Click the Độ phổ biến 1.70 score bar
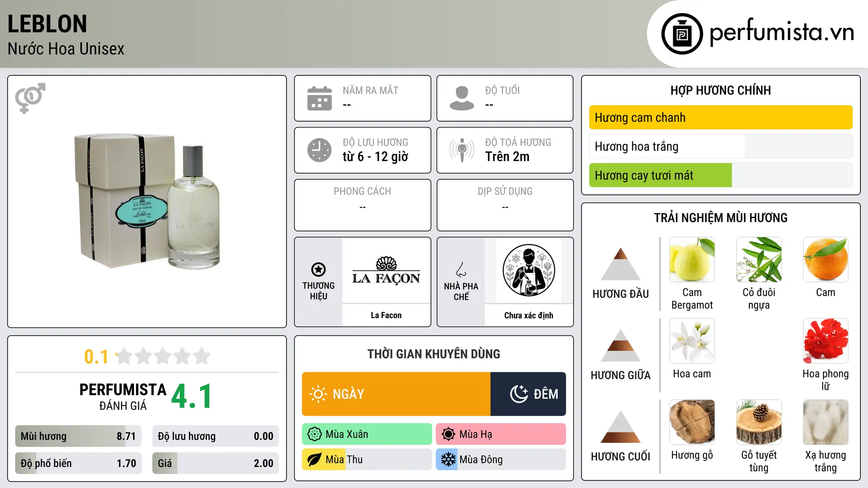The height and width of the screenshot is (488, 868). (78, 463)
